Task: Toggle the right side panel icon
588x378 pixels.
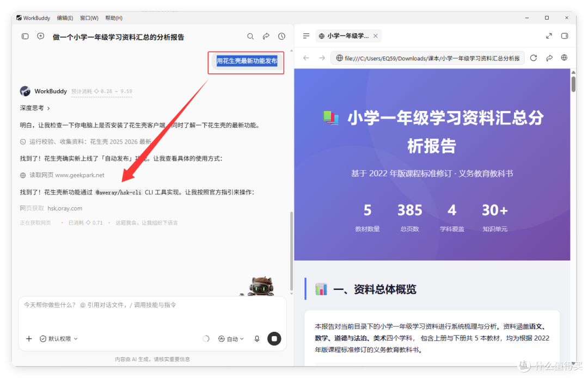Action: point(565,36)
